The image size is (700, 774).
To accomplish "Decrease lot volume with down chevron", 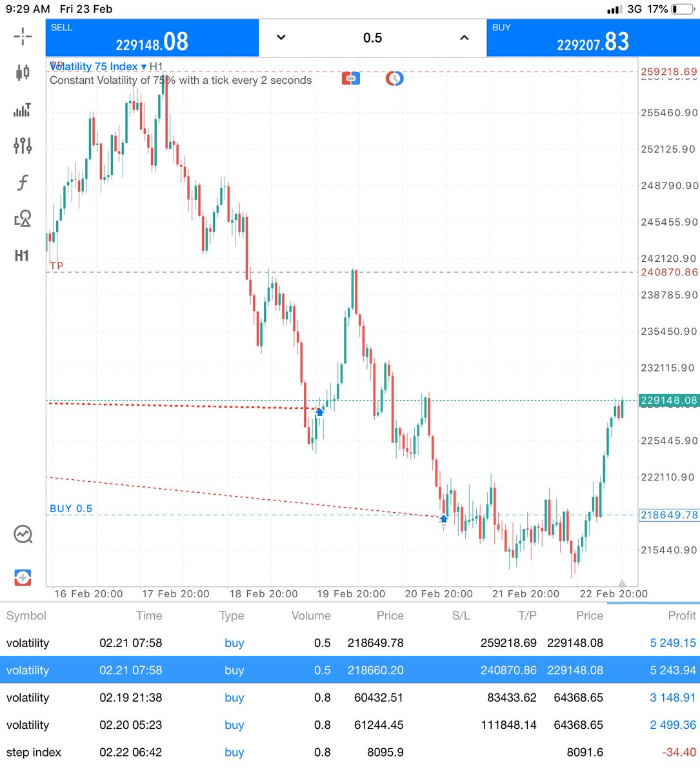I will pyautogui.click(x=281, y=37).
